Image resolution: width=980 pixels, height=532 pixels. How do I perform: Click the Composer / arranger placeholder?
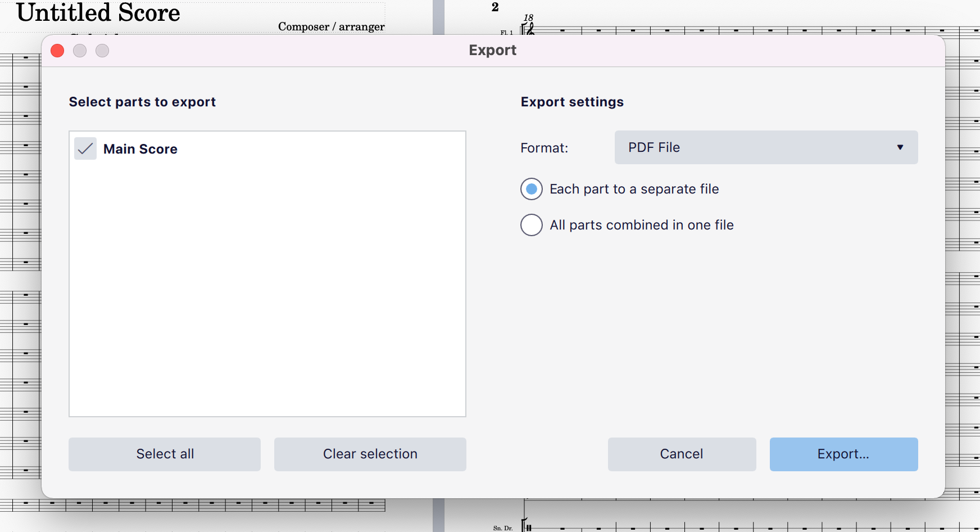[x=331, y=26]
